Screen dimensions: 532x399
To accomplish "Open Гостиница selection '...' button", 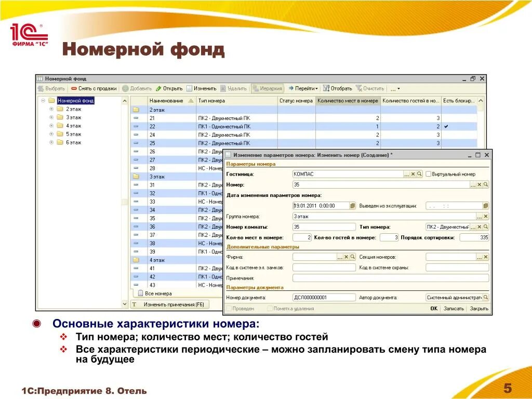I will pyautogui.click(x=406, y=174).
